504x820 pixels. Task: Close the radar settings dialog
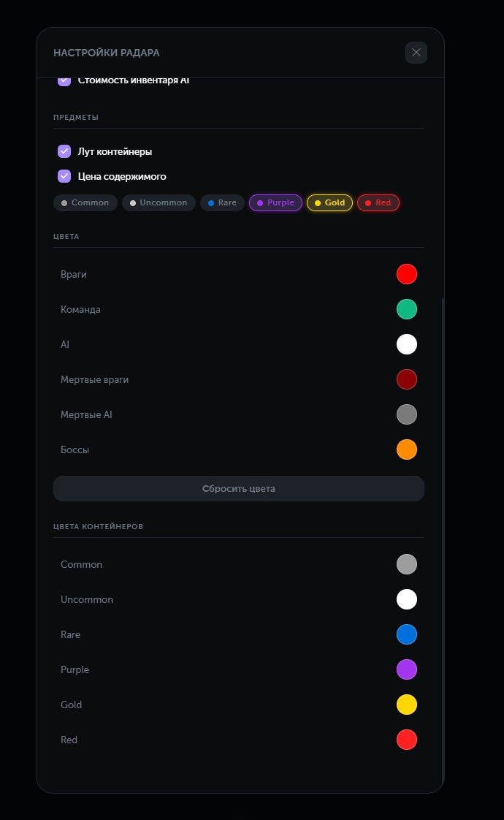(x=416, y=53)
